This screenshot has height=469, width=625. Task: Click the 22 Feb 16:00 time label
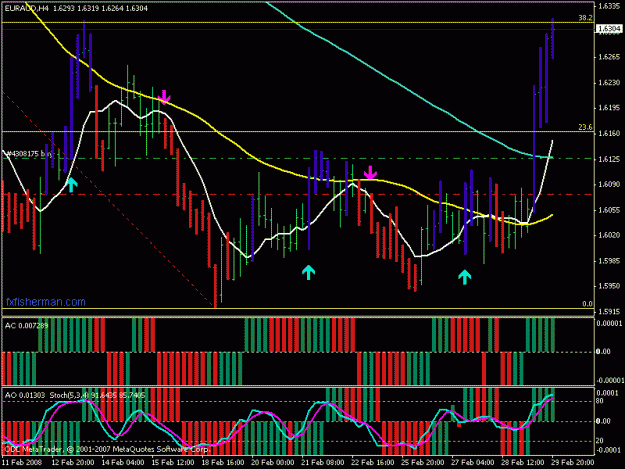click(373, 463)
